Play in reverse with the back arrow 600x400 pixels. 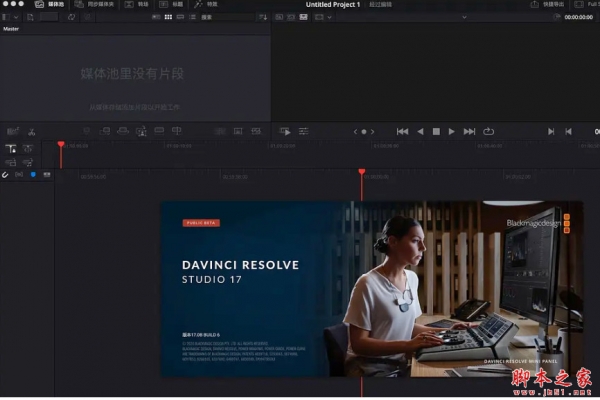point(420,131)
